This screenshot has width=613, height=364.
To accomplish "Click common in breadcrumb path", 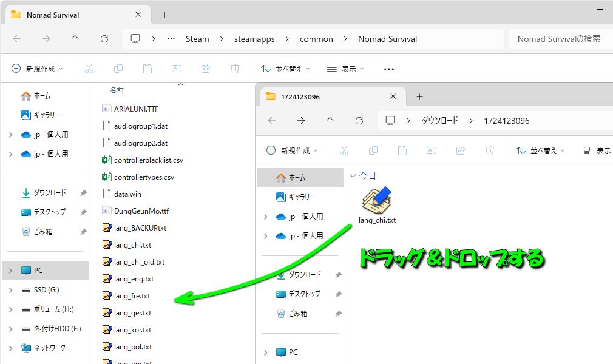I will pos(316,39).
